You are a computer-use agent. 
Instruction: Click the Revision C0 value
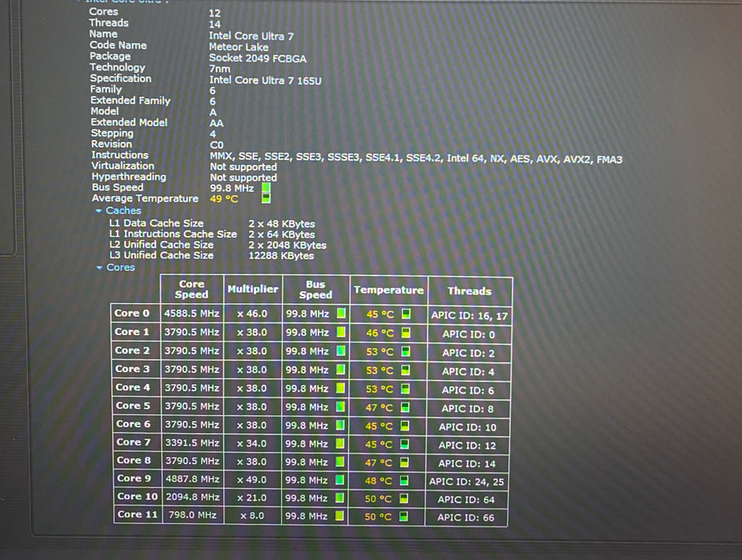[x=216, y=146]
